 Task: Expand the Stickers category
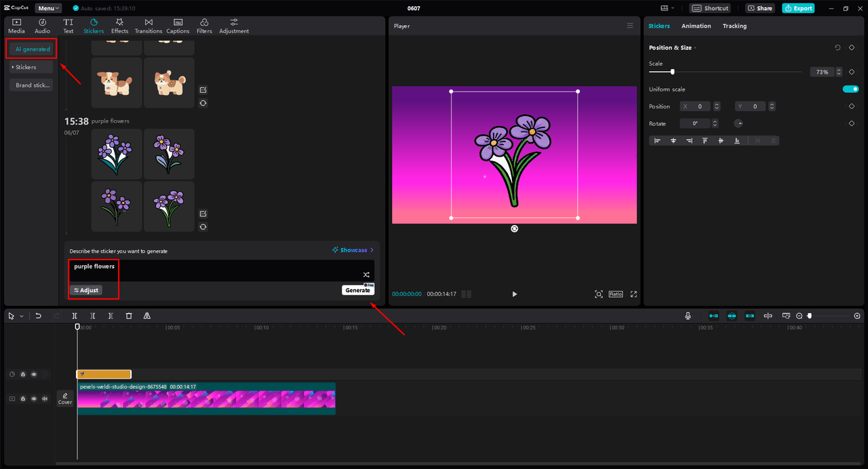(32, 67)
